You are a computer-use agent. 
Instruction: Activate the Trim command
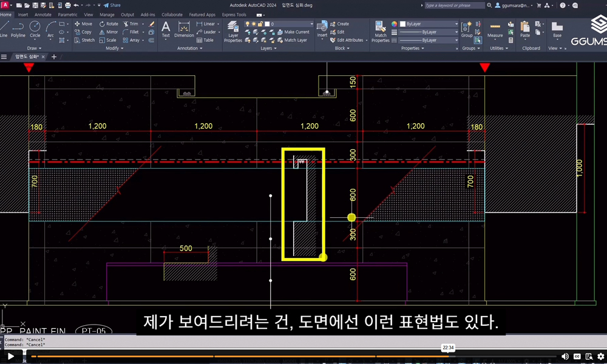(131, 24)
